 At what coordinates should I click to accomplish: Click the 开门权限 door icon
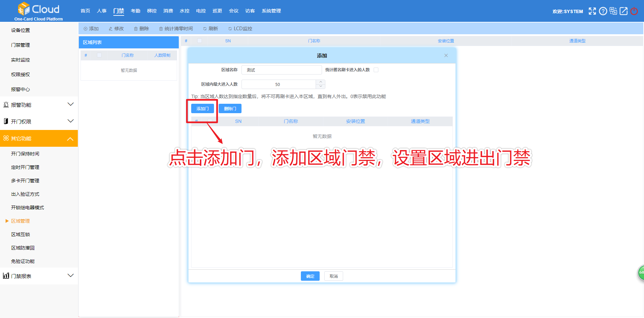pos(6,121)
